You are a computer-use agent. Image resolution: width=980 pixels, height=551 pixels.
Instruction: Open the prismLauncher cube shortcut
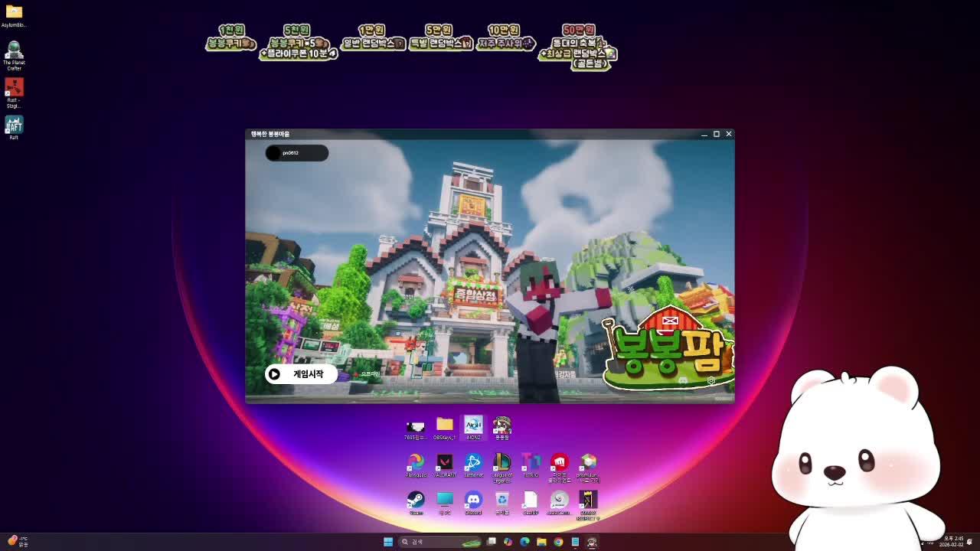[588, 468]
